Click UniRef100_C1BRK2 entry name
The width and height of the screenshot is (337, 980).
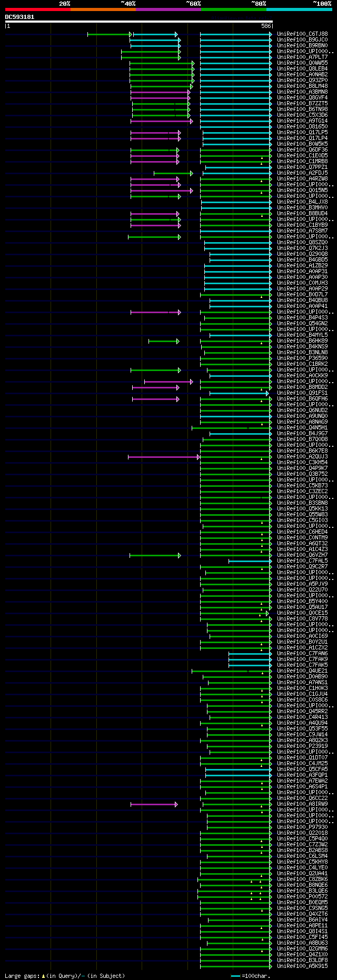point(302,364)
